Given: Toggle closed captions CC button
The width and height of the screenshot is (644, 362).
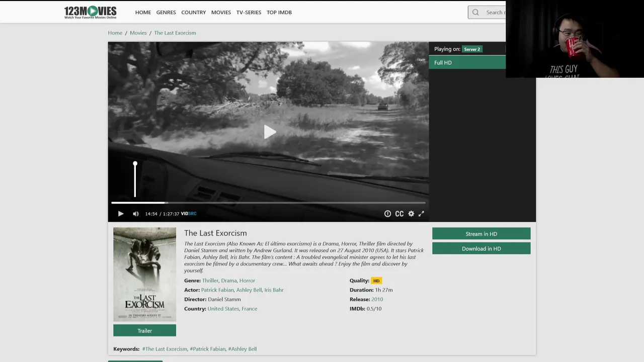Looking at the screenshot, I should tap(399, 214).
